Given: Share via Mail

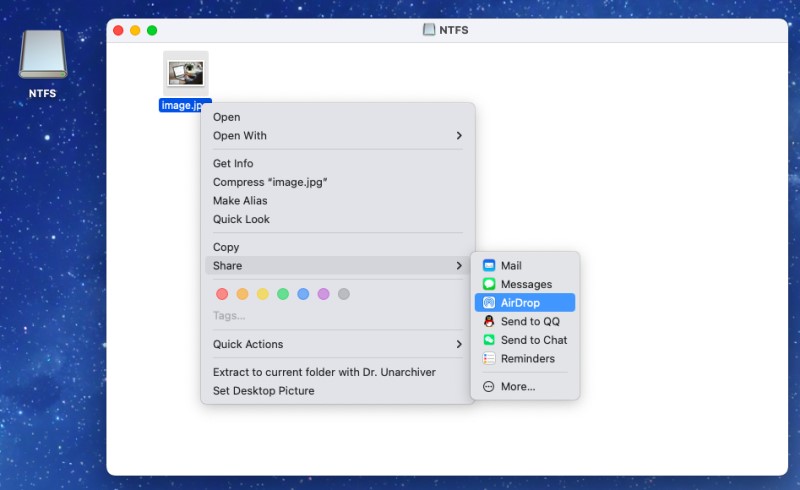Looking at the screenshot, I should point(525,265).
